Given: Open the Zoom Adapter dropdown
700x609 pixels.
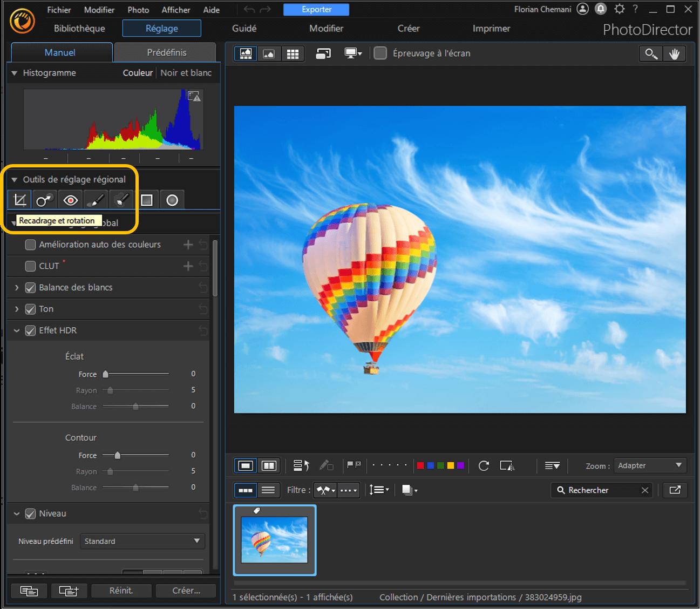Looking at the screenshot, I should click(x=650, y=465).
